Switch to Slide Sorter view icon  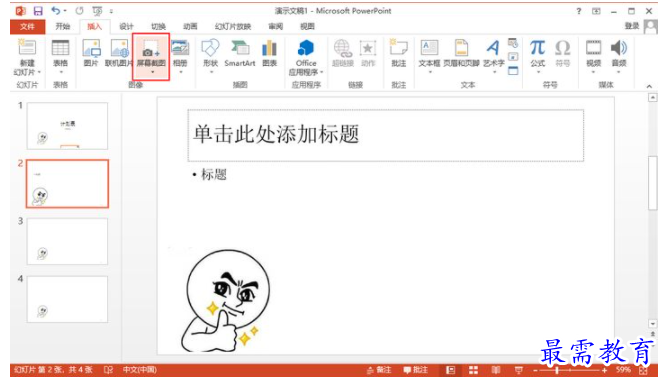pos(474,370)
